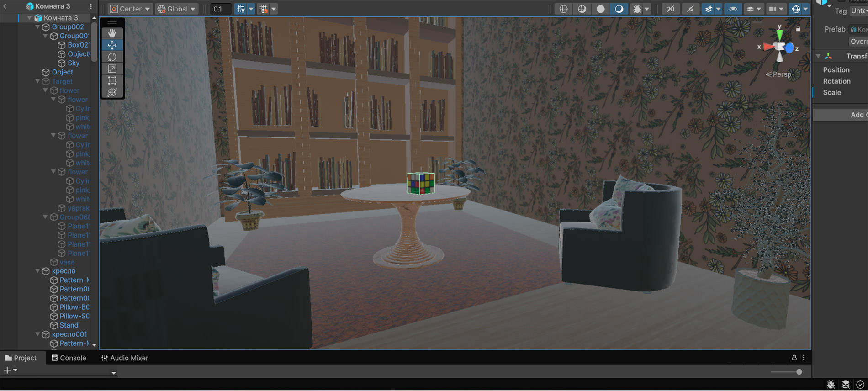Click the bug icon in status bar
The width and height of the screenshot is (868, 391).
pyautogui.click(x=831, y=385)
